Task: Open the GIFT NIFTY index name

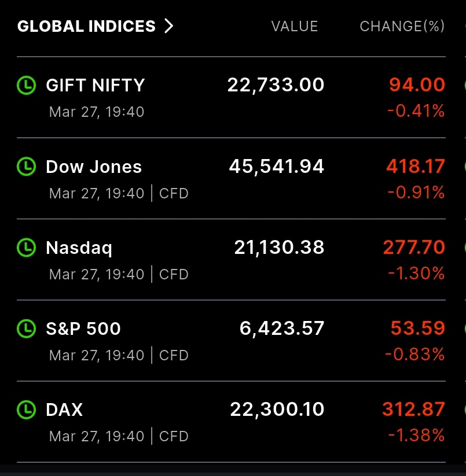Action: (96, 86)
